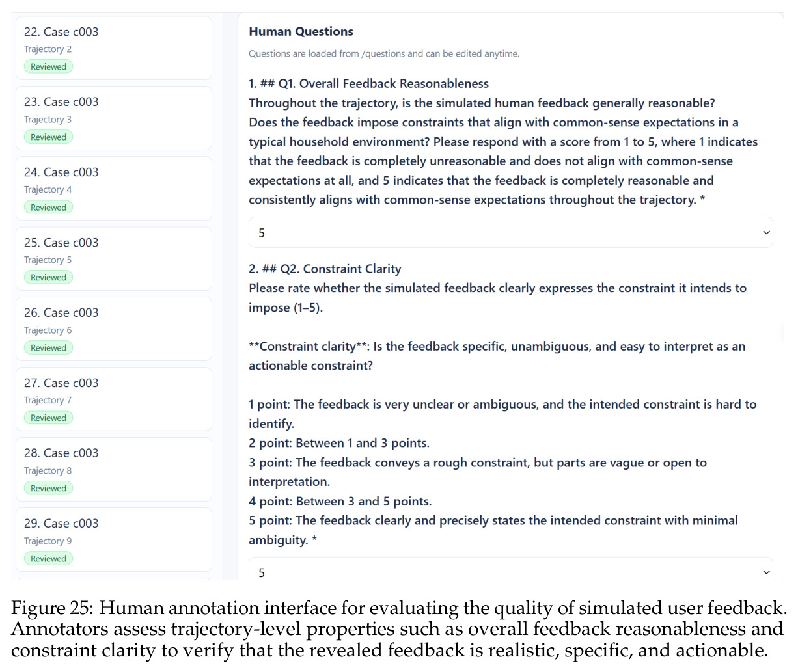The width and height of the screenshot is (798, 672).
Task: Click Reviewed badge under Trajectory 4
Action: [x=49, y=207]
